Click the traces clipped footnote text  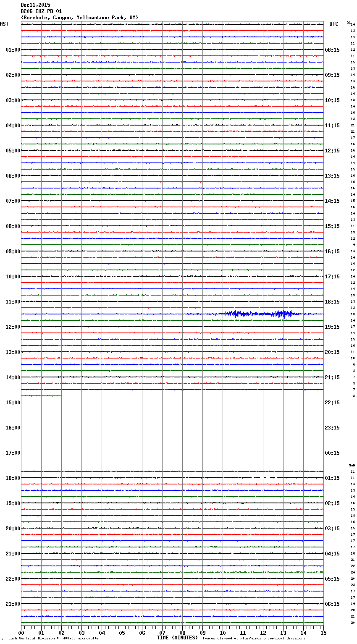[x=254, y=639]
